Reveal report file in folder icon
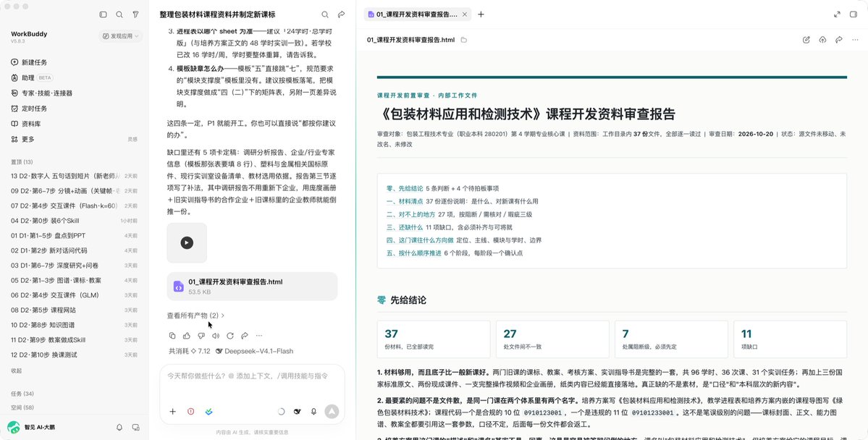Viewport: 868px width, 440px height. [x=464, y=40]
